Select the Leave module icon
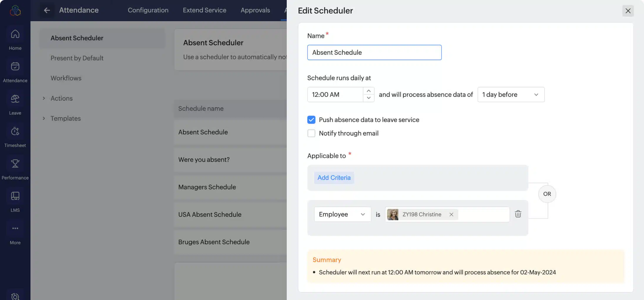644x300 pixels. point(15,103)
